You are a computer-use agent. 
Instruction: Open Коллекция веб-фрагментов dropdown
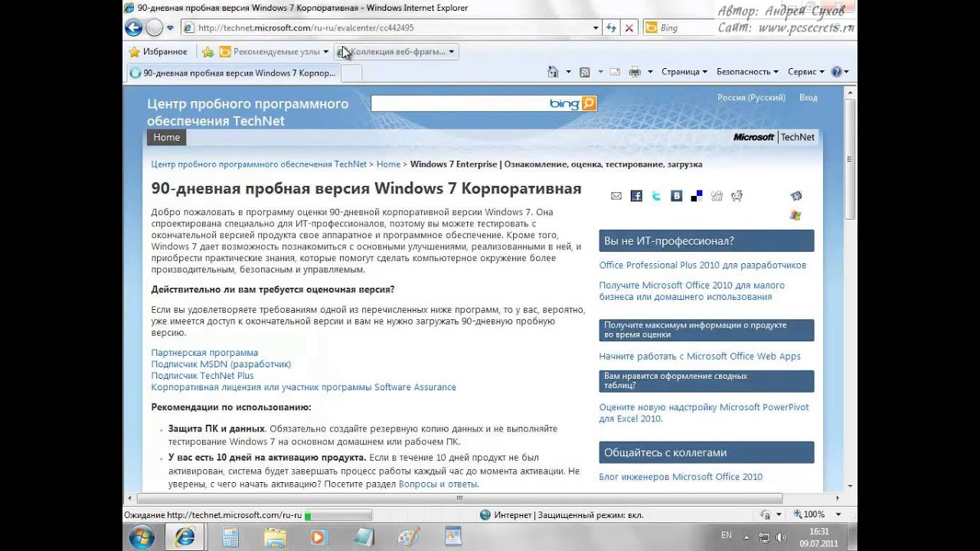point(396,51)
